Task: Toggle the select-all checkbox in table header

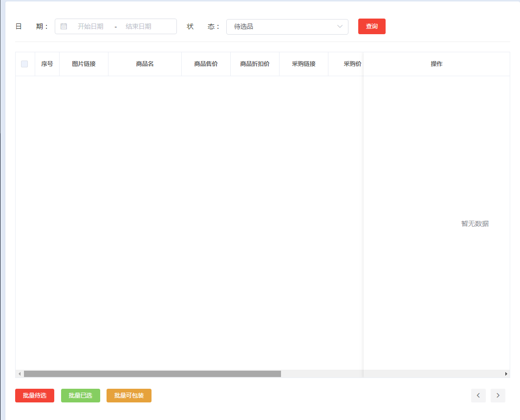Action: tap(24, 64)
